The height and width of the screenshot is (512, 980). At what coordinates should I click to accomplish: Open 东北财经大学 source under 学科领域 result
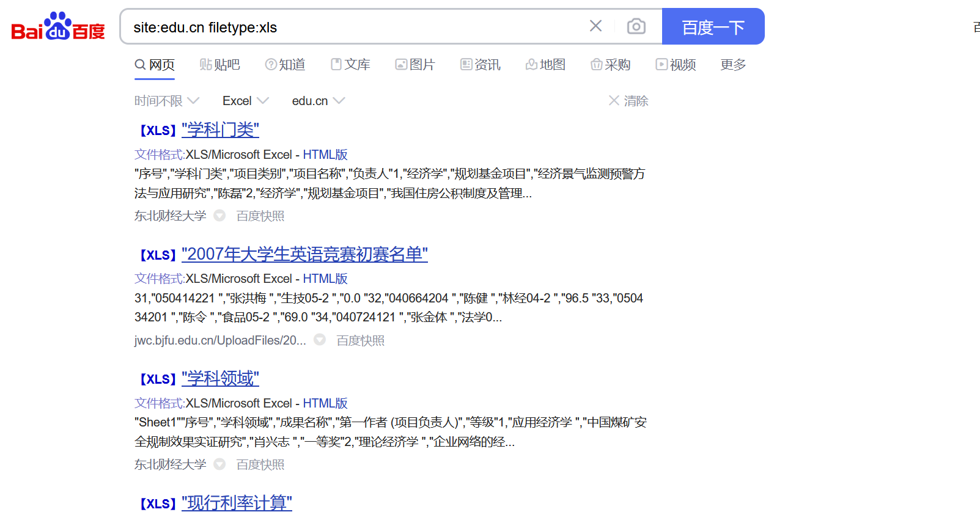point(171,464)
